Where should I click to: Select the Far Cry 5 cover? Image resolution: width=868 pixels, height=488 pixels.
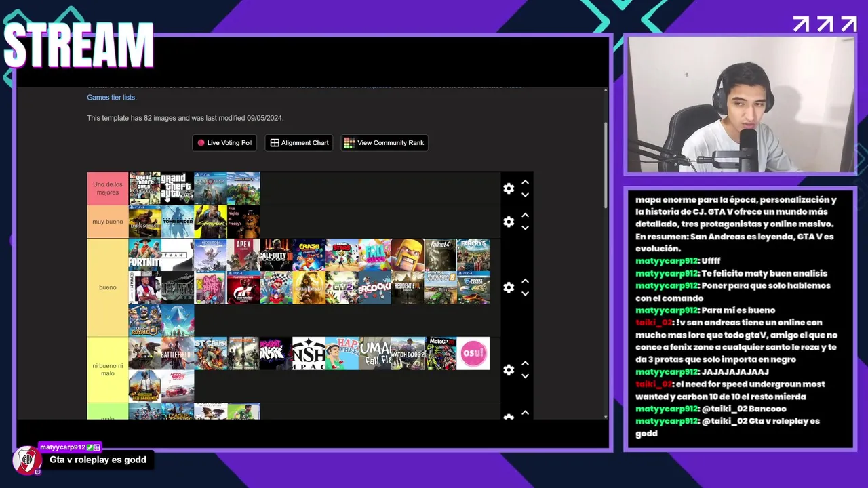[473, 255]
